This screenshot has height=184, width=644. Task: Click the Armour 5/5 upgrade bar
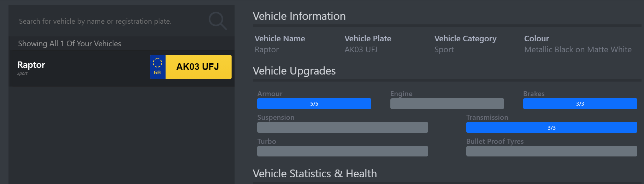coord(314,103)
